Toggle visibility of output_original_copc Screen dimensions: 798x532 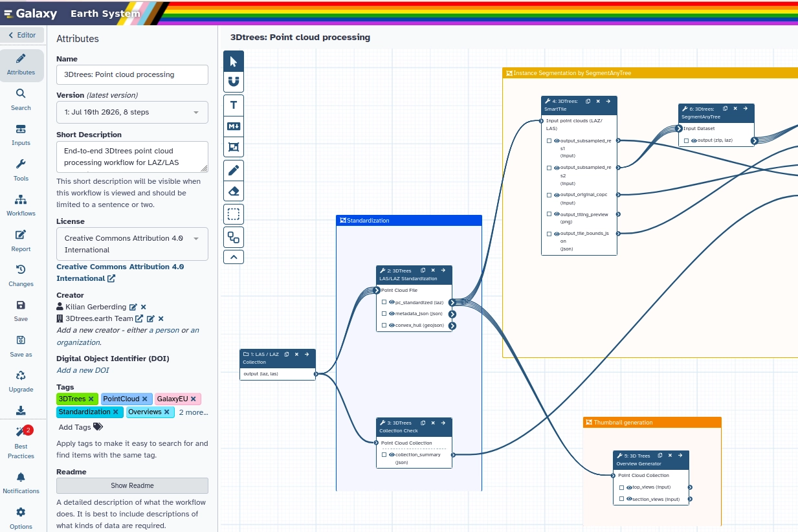[x=557, y=195]
